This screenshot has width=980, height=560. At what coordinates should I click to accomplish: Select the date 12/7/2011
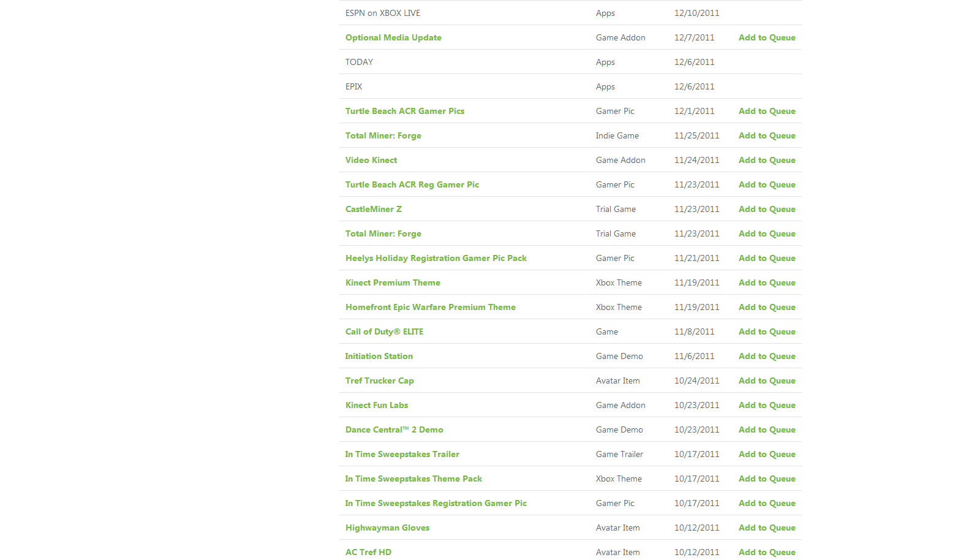(x=695, y=37)
